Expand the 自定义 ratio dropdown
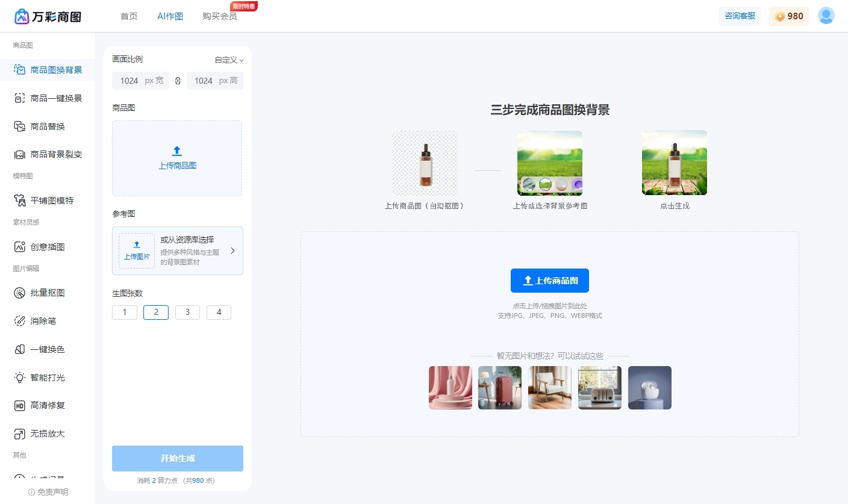Viewport: 848px width, 504px height. (229, 60)
